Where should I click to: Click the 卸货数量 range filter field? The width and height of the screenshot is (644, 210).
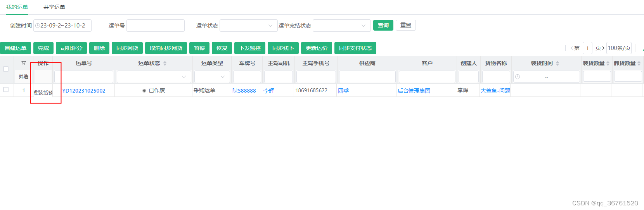[628, 77]
